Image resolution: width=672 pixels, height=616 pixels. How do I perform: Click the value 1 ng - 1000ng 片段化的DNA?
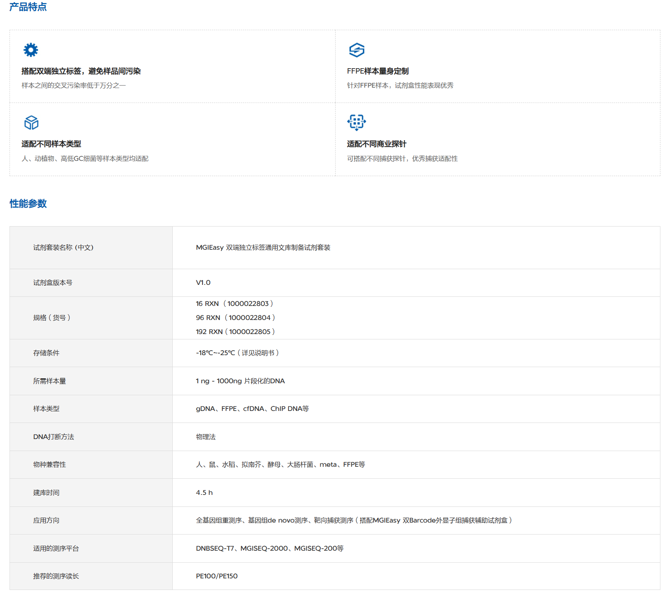(x=241, y=381)
